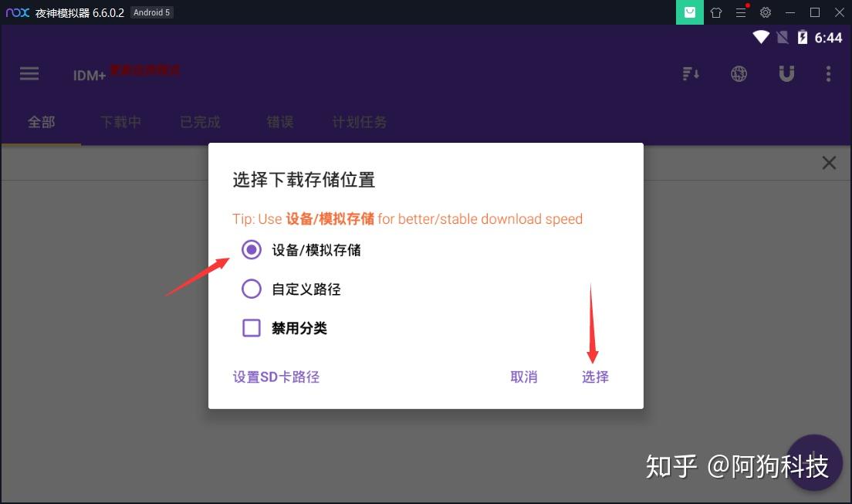
Task: Tap the Android Wi-Fi status icon
Action: 761,37
